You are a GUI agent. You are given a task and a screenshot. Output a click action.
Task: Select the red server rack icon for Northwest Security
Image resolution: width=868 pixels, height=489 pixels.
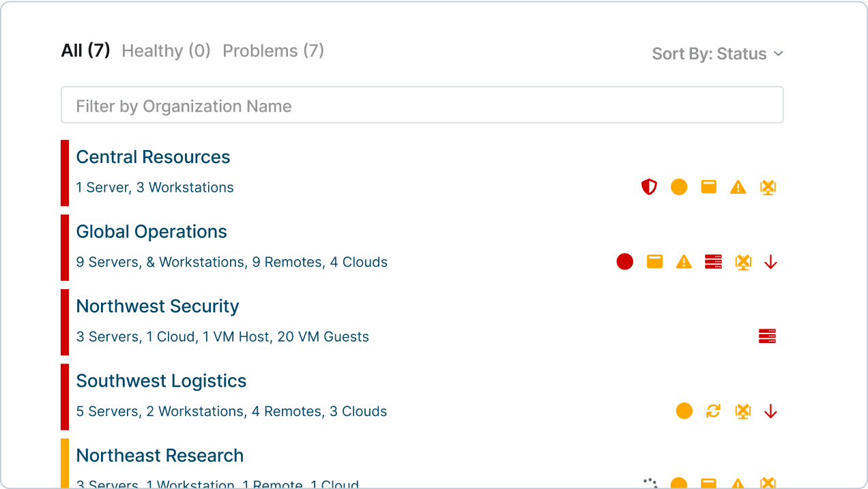click(767, 336)
